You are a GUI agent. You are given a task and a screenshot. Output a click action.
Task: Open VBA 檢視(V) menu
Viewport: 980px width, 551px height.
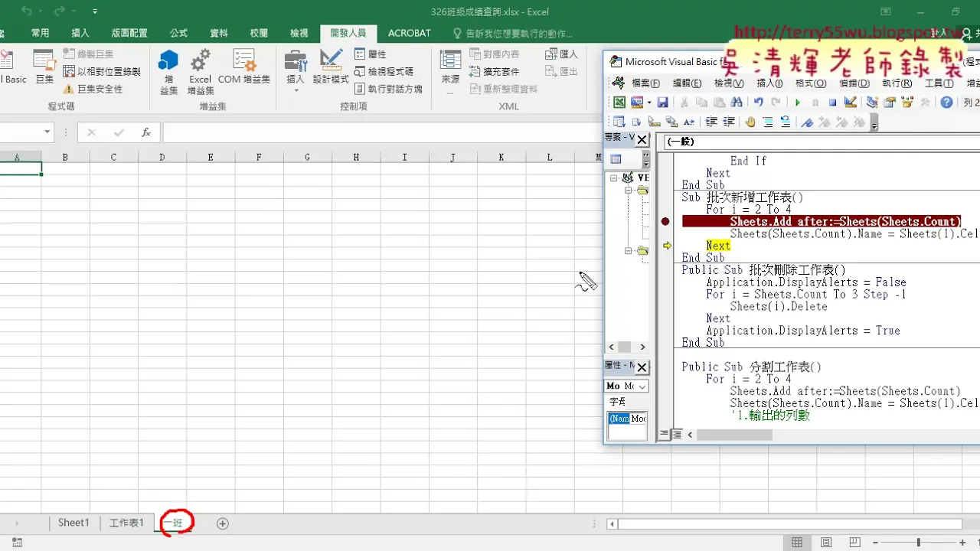pos(728,83)
